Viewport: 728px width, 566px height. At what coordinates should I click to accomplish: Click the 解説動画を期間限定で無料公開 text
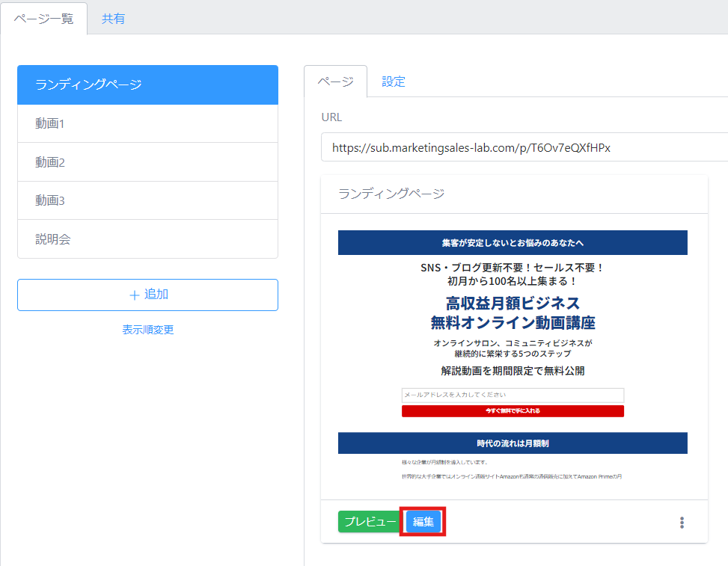tap(513, 371)
